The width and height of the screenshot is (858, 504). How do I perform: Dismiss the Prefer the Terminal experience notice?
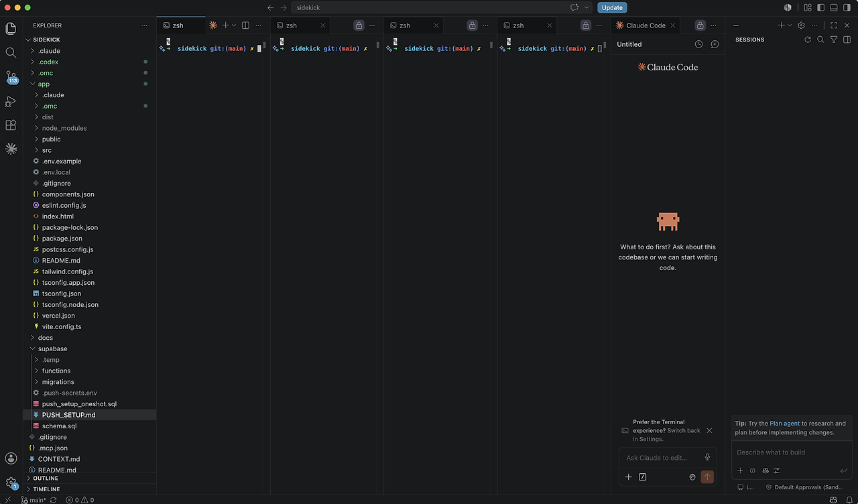click(709, 430)
